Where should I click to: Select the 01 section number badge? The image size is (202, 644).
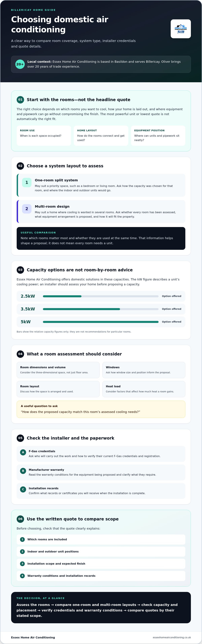tap(20, 100)
